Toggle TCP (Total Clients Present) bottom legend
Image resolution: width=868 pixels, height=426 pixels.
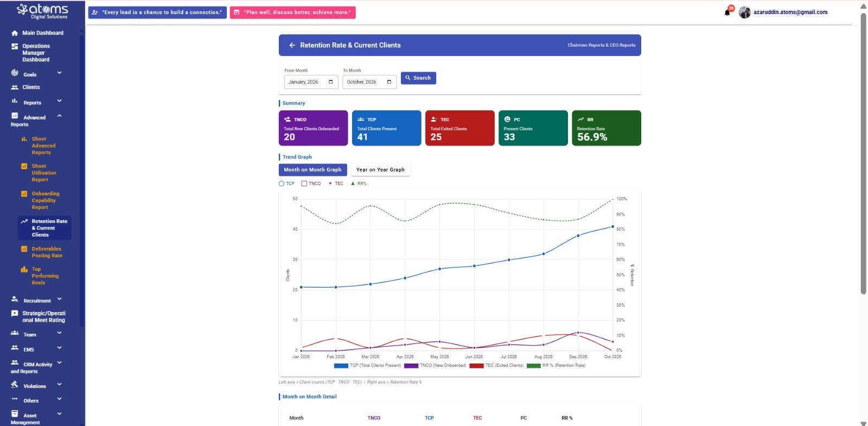click(368, 366)
